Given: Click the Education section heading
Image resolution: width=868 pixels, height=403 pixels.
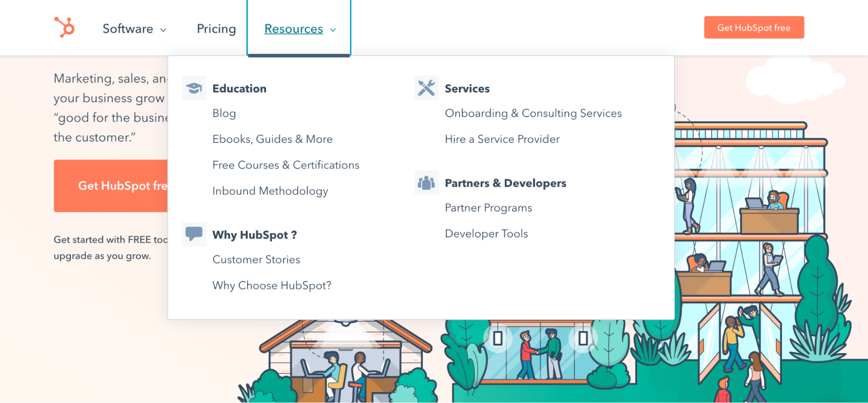Looking at the screenshot, I should pos(239,89).
